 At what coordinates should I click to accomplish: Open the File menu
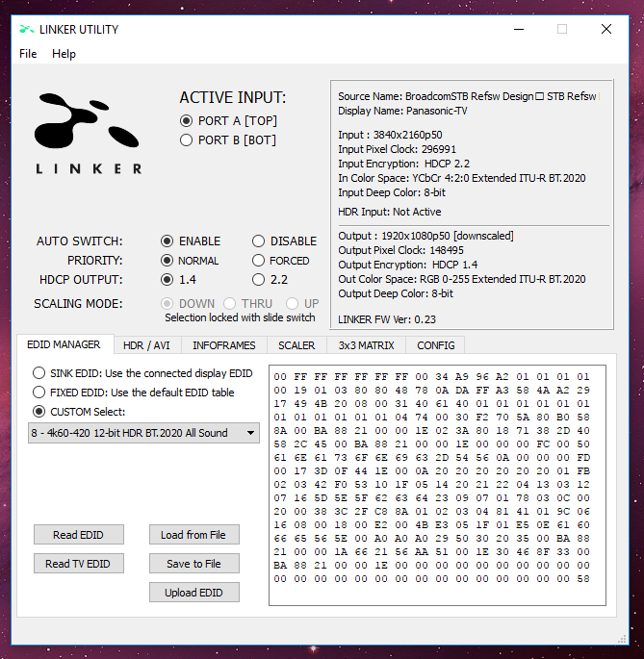(28, 54)
